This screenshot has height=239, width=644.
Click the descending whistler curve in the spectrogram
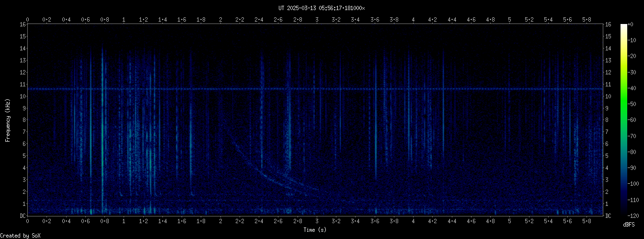coord(261,173)
